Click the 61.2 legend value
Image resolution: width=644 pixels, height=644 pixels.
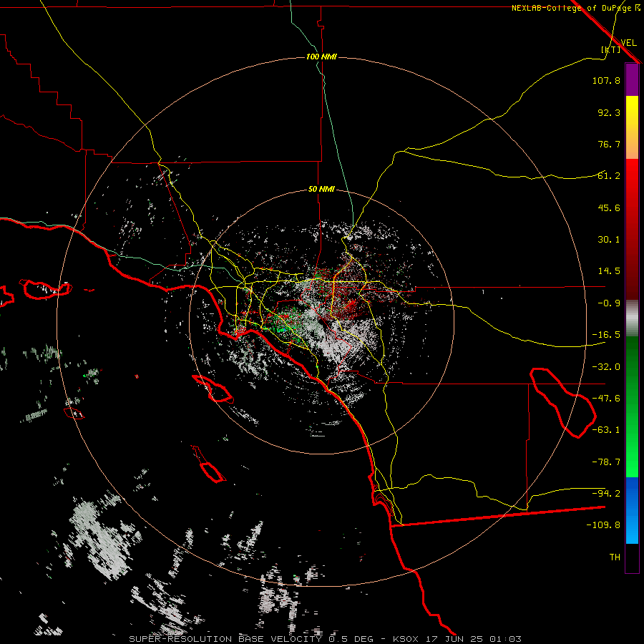tap(609, 176)
